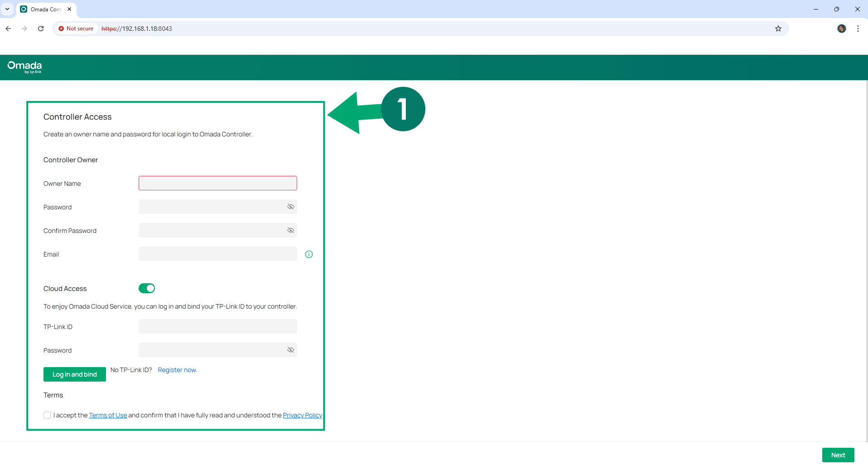Viewport: 868px width, 465px height.
Task: Expand the tab search dropdown arrow
Action: [7, 9]
